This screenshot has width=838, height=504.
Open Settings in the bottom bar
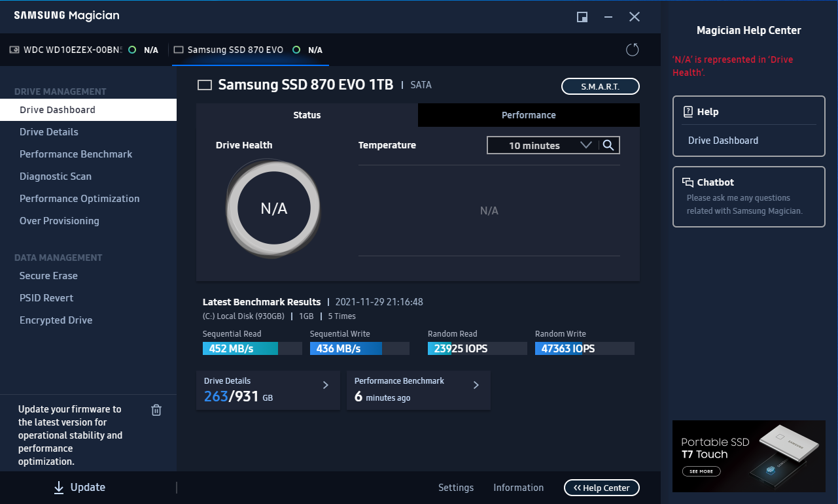[456, 488]
